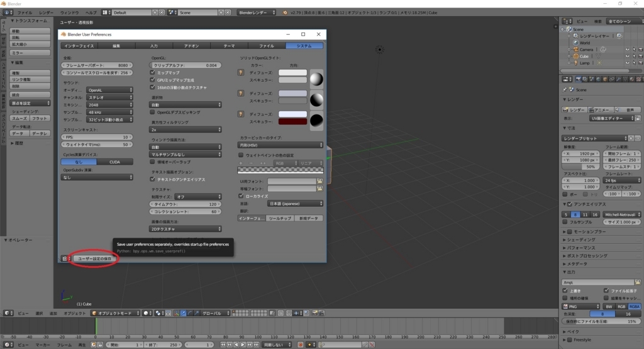Click the レンダー render button in Properties
Viewport: 644px width, 349px height.
pyautogui.click(x=574, y=110)
